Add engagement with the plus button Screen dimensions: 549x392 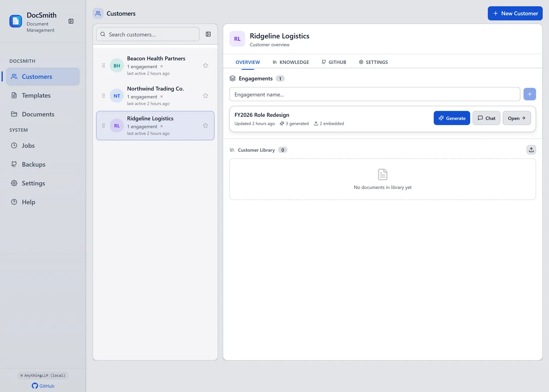[530, 94]
